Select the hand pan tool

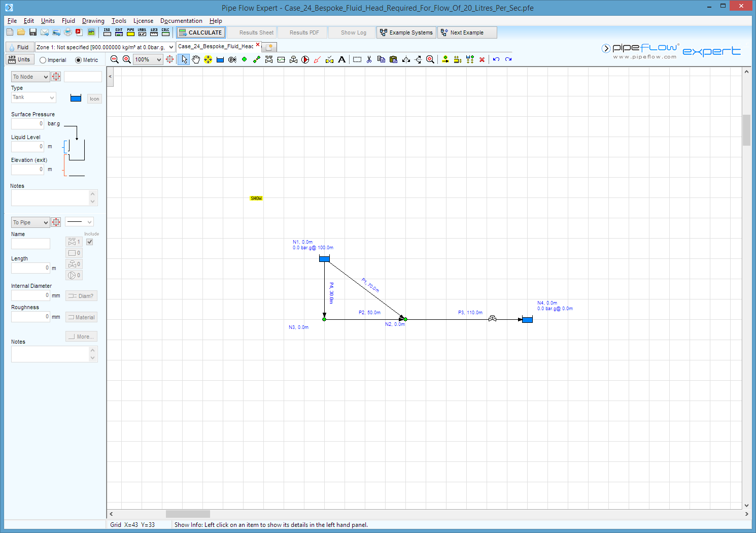(196, 59)
